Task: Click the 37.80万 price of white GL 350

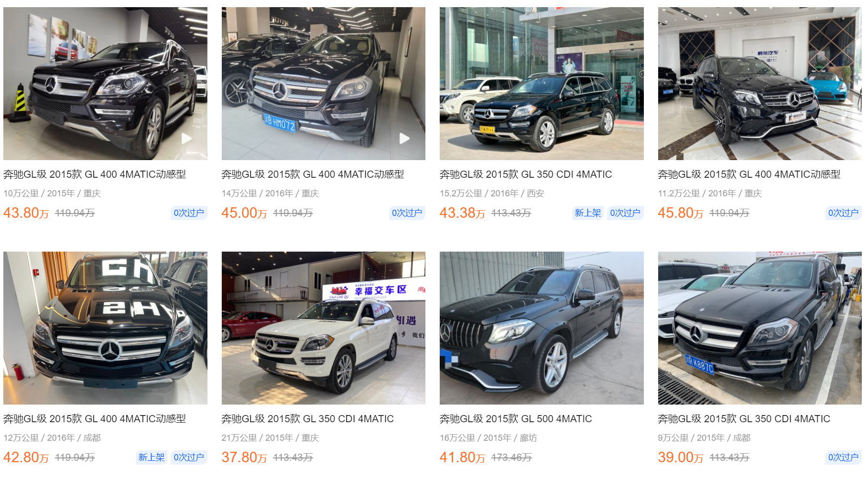Action: click(x=244, y=457)
